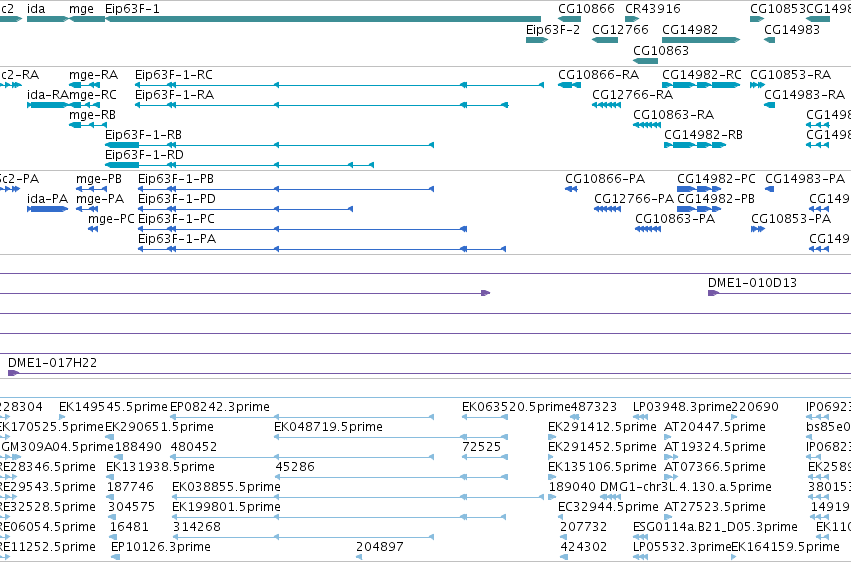
Task: Open the CG12766 gene label
Action: 620,29
